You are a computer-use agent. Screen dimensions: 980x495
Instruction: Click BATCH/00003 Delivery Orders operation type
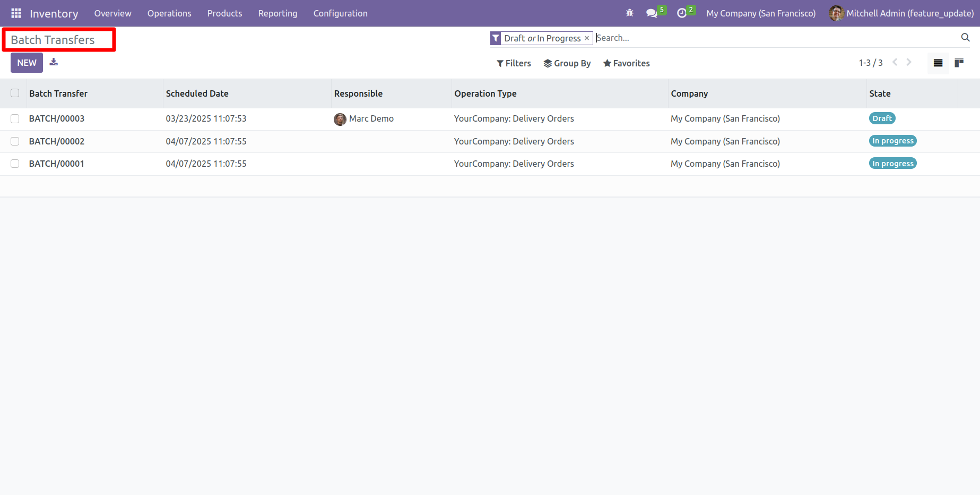514,118
